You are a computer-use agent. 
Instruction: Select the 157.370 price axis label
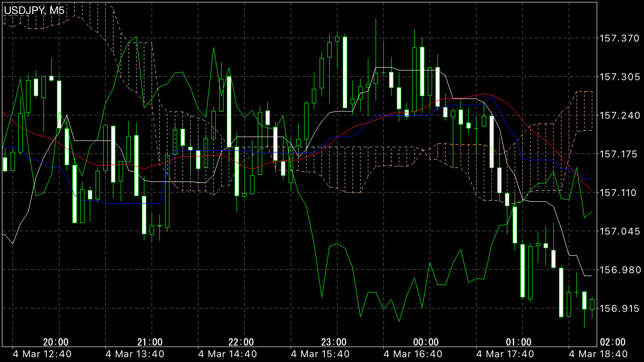click(618, 38)
